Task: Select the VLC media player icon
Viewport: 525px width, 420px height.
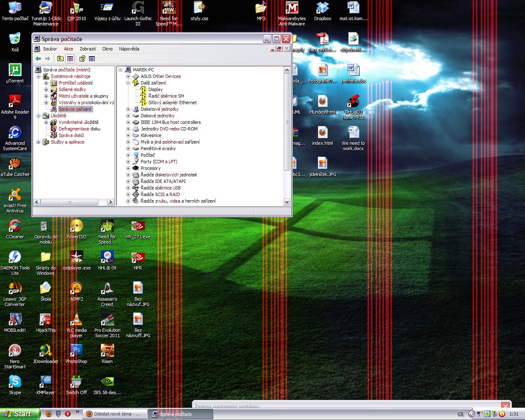Action: 76,325
